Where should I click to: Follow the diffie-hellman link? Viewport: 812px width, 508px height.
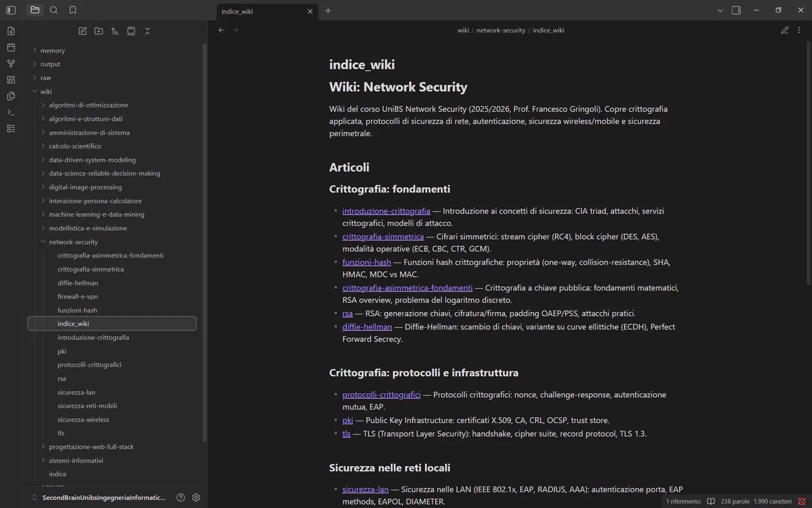(367, 326)
